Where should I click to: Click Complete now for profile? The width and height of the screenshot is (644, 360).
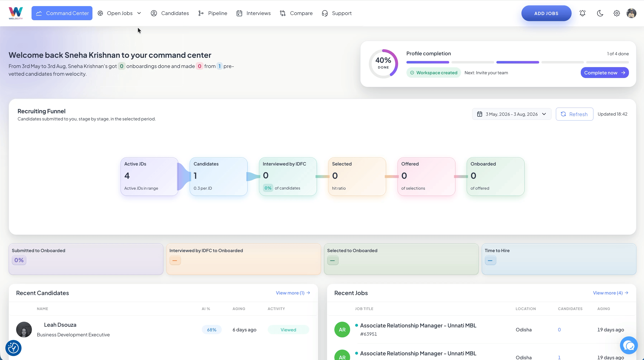pyautogui.click(x=605, y=73)
